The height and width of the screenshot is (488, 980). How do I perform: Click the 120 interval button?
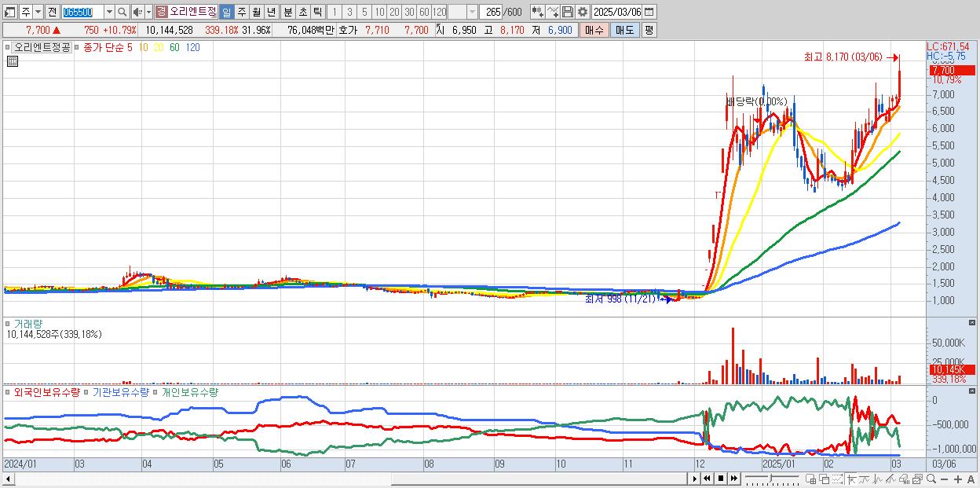pos(440,12)
